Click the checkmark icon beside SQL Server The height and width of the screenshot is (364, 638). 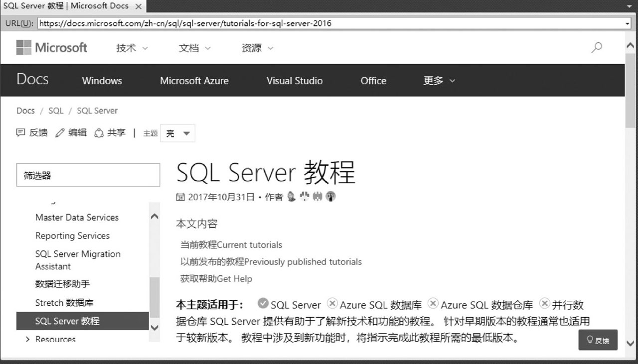pos(263,303)
